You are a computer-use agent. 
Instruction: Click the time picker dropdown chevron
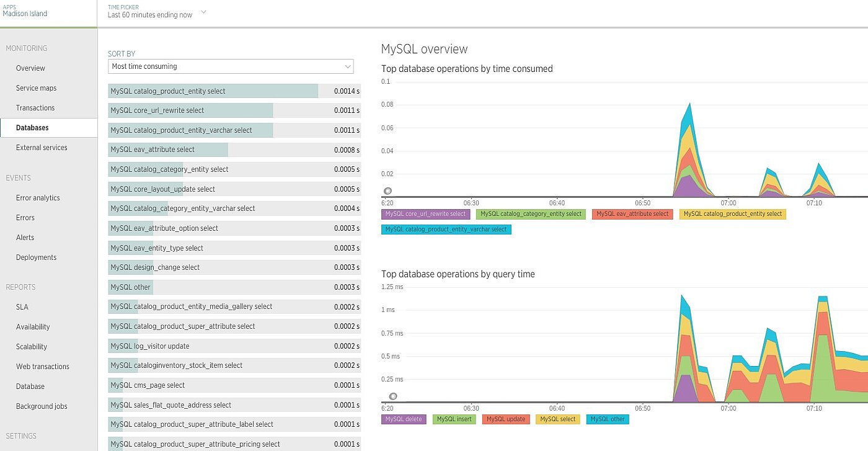pyautogui.click(x=203, y=12)
